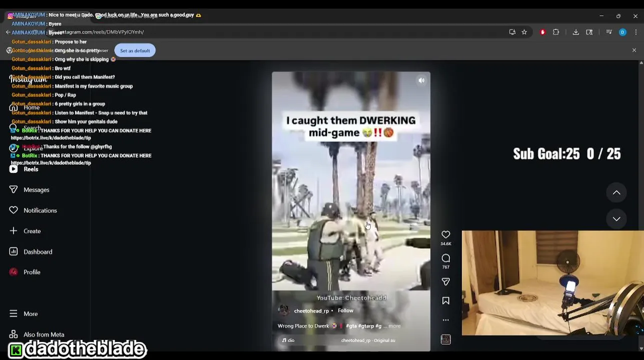Open the audio thumbnail below reel actions
This screenshot has width=644, height=360.
[445, 339]
